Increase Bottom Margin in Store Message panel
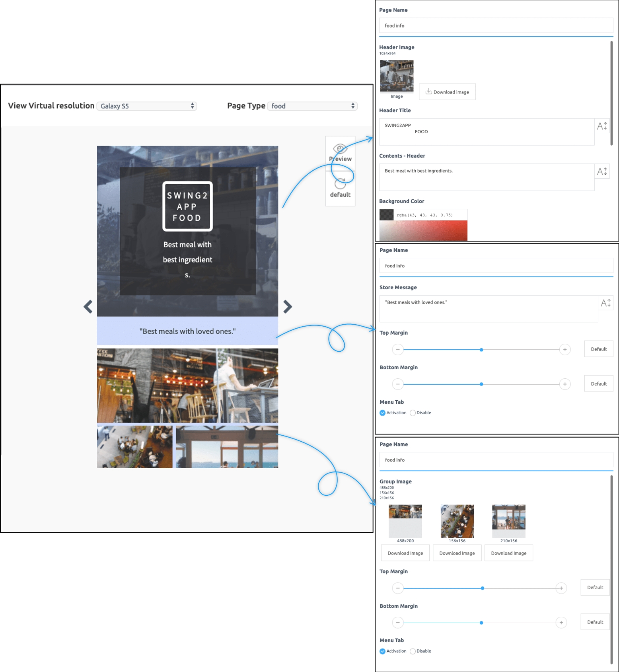The width and height of the screenshot is (619, 672). pyautogui.click(x=565, y=384)
